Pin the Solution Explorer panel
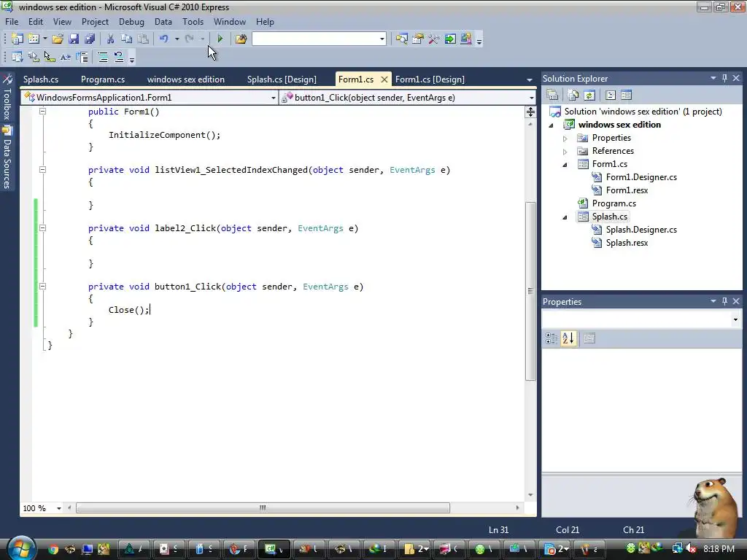747x560 pixels. tap(724, 78)
